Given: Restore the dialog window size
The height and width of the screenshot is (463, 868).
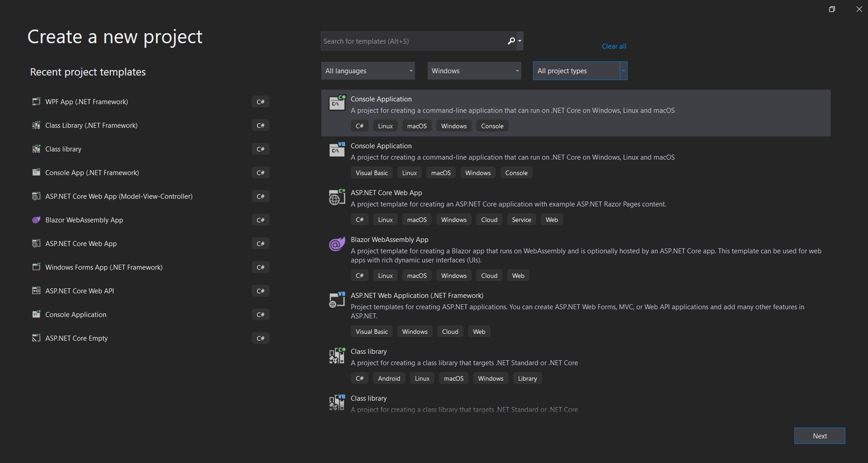Looking at the screenshot, I should [832, 9].
